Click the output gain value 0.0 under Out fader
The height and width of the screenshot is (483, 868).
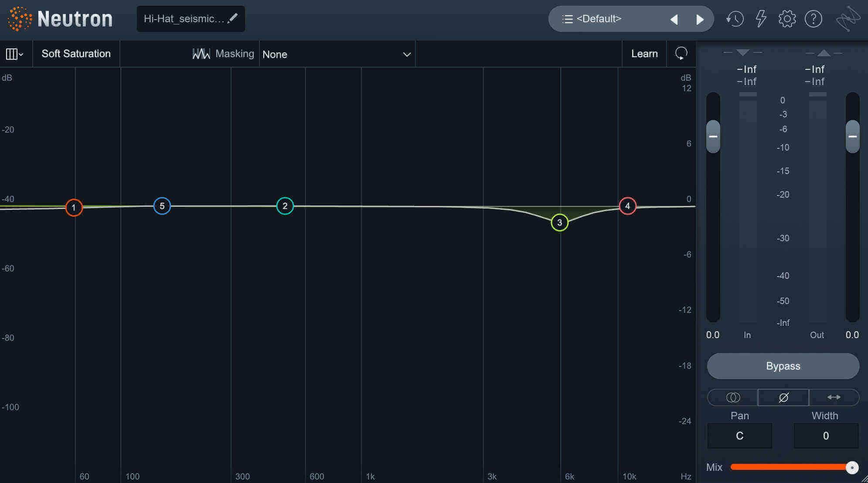coord(852,335)
